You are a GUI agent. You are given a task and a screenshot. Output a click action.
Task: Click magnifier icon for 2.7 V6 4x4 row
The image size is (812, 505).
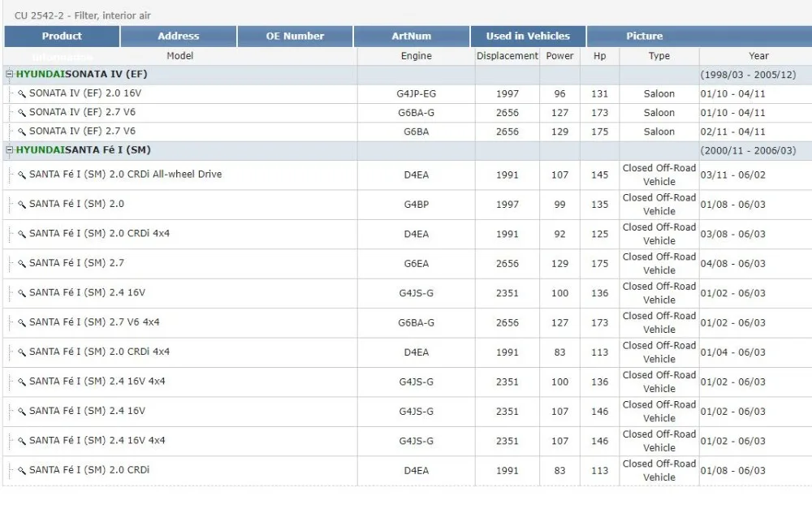[22, 322]
